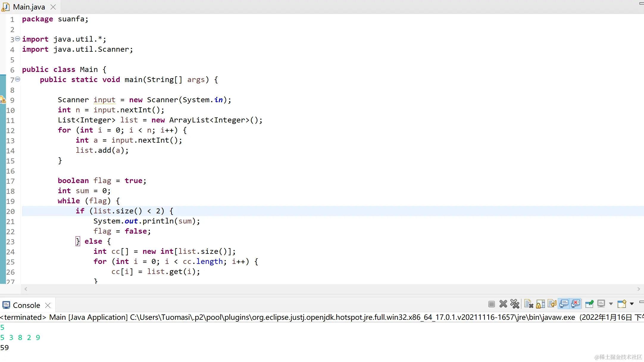Click the Pin Console icon
The height and width of the screenshot is (362, 644).
point(589,304)
